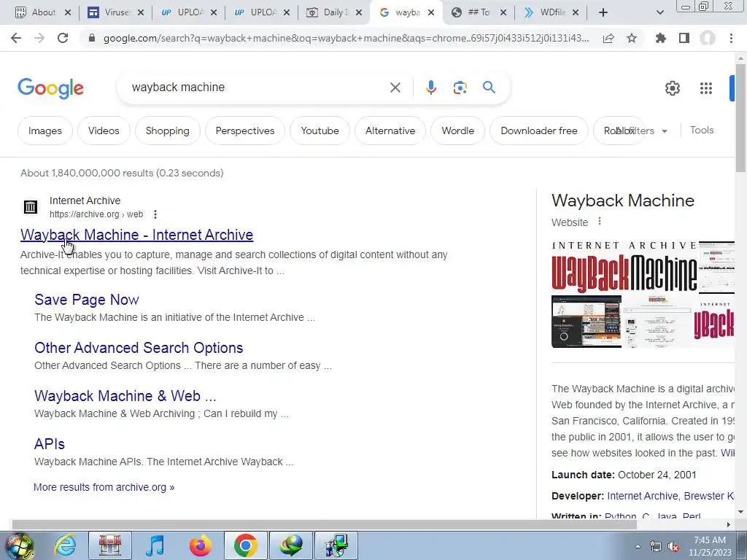Switch to the WDfile tab

[551, 12]
